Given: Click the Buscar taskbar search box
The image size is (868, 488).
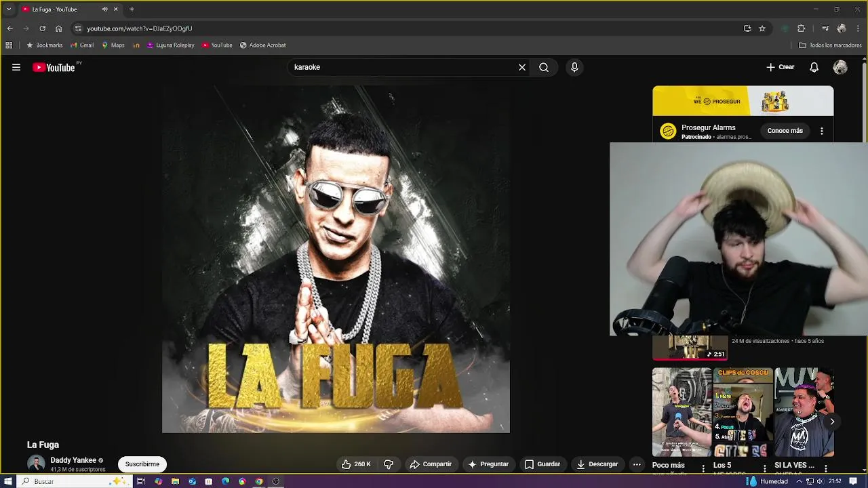Looking at the screenshot, I should (x=75, y=481).
